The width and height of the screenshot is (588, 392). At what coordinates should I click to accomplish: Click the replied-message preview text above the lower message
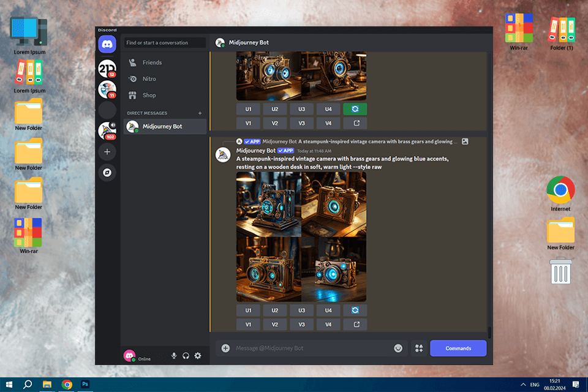pos(378,141)
